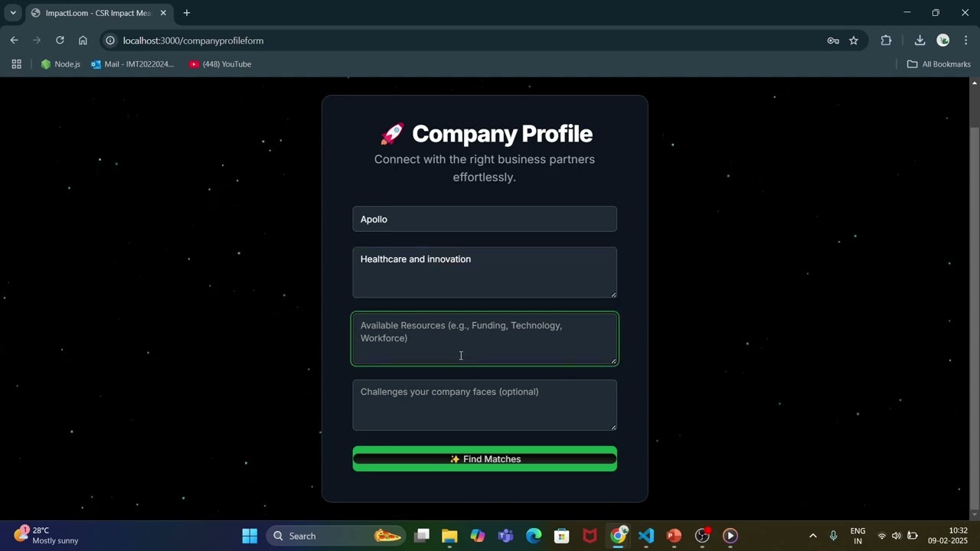
Task: Open the All Bookmarks folder
Action: pyautogui.click(x=939, y=64)
